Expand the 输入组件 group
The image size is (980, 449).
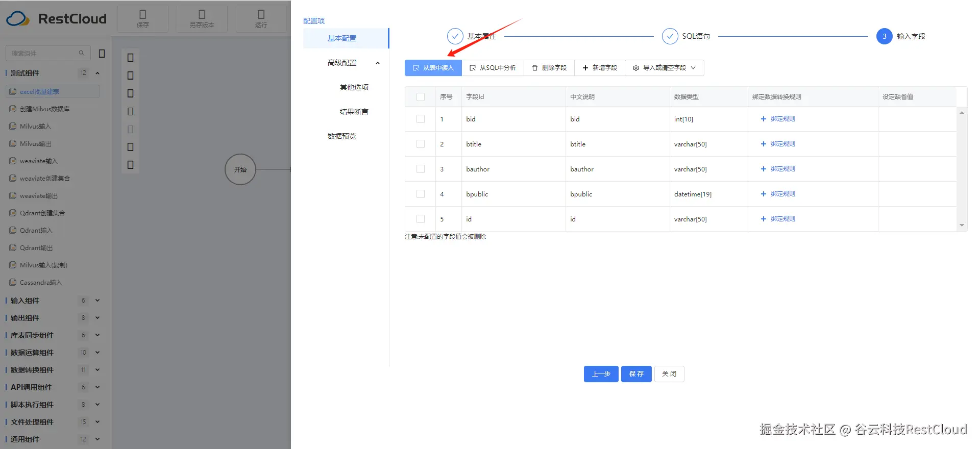[x=97, y=301]
